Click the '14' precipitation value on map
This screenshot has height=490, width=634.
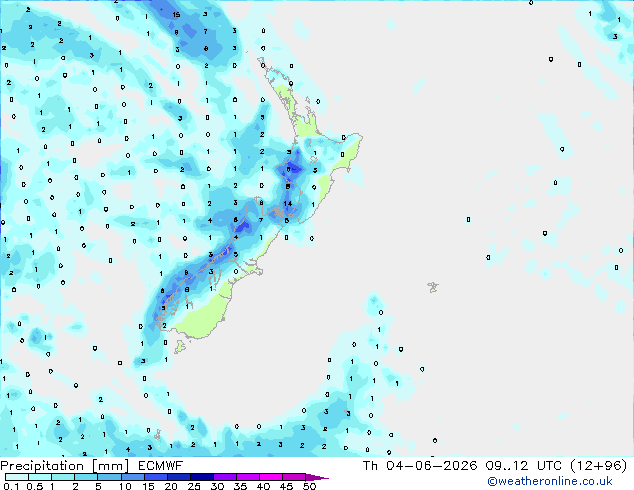(287, 203)
